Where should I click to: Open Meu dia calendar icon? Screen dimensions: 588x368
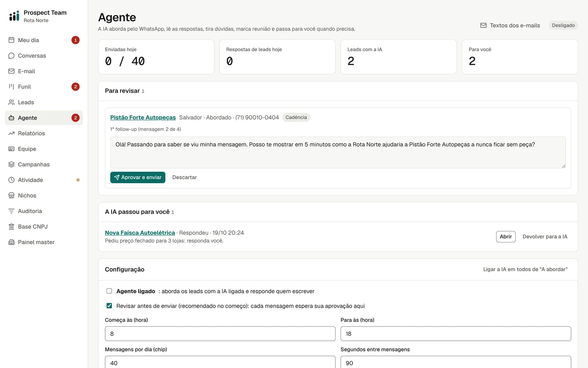[x=11, y=40]
